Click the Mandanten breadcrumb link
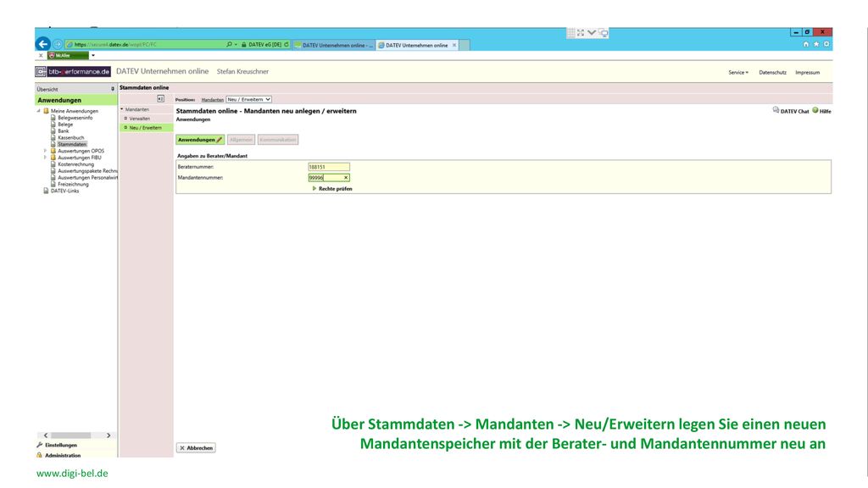Viewport: 868px width, 488px height. [212, 100]
